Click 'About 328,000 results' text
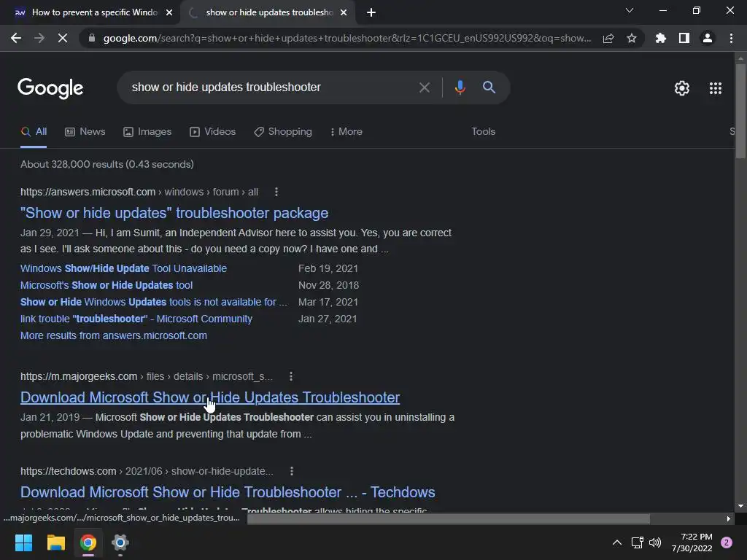The width and height of the screenshot is (747, 560). click(107, 164)
